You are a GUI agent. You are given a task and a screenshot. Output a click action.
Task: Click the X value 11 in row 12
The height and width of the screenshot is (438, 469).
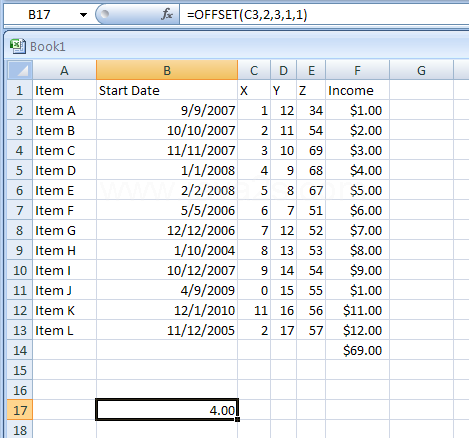point(254,310)
